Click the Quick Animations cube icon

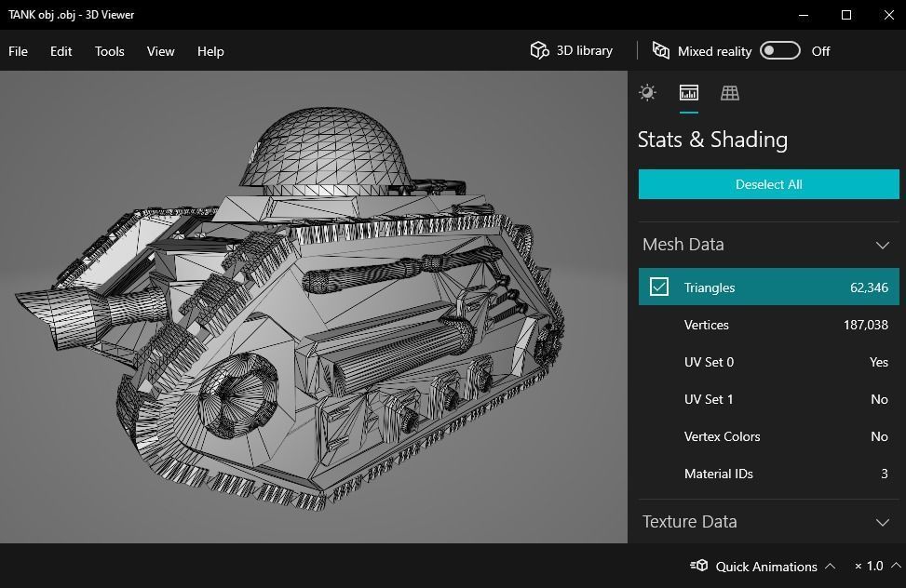(699, 566)
